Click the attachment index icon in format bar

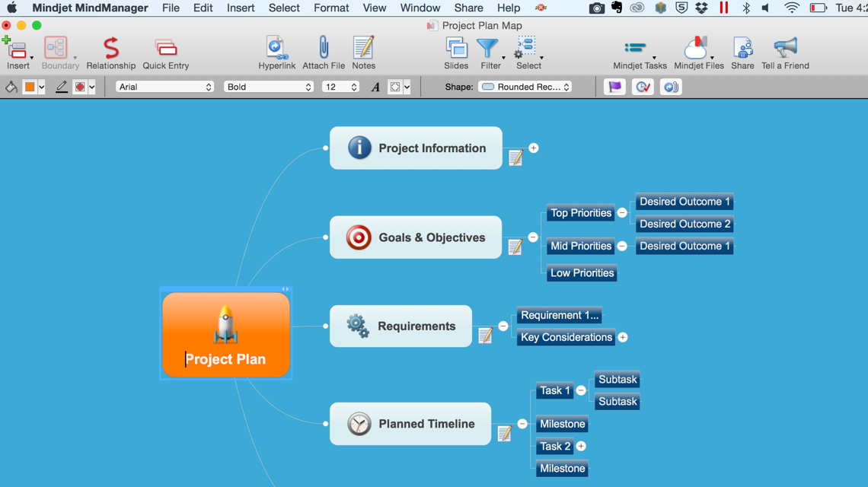pos(671,87)
